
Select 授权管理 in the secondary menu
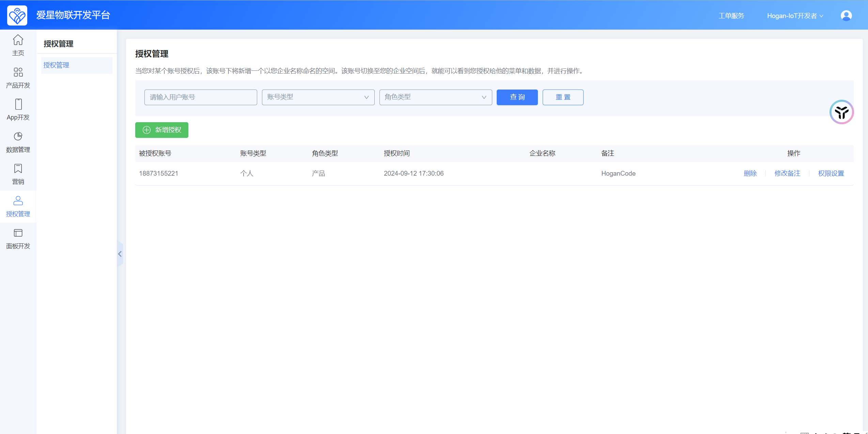77,65
